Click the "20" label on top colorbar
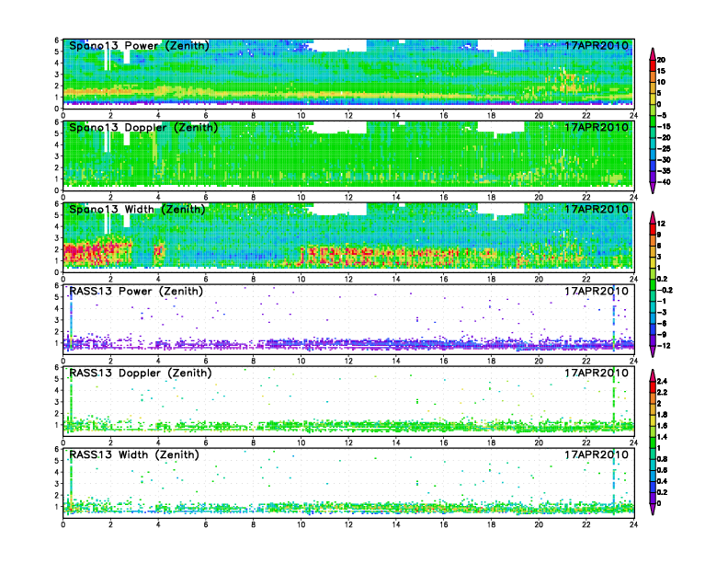The width and height of the screenshot is (728, 563). 662,60
